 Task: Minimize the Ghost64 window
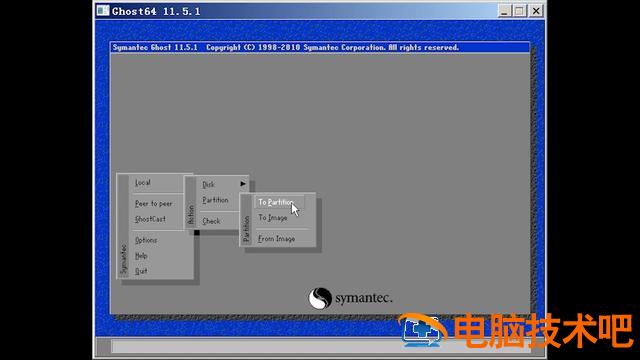504,11
